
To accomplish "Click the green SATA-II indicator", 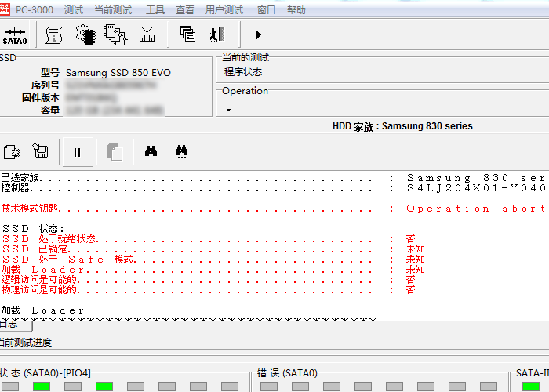I will (x=531, y=387).
